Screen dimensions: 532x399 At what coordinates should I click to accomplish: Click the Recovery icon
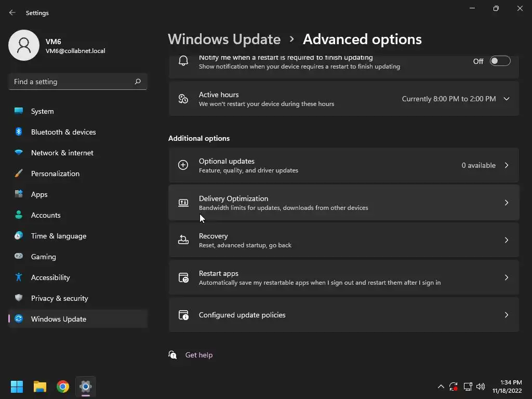click(x=183, y=240)
